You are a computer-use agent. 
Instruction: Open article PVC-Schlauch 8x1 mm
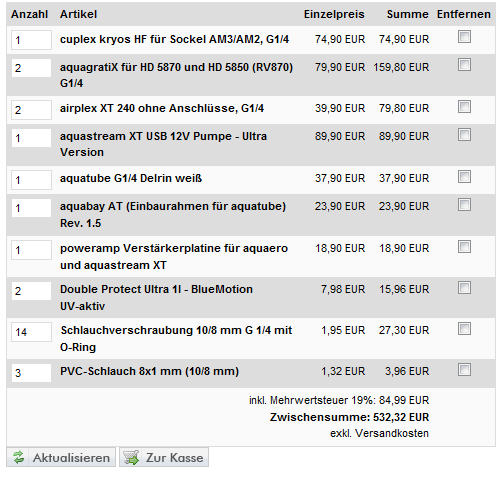pos(149,371)
